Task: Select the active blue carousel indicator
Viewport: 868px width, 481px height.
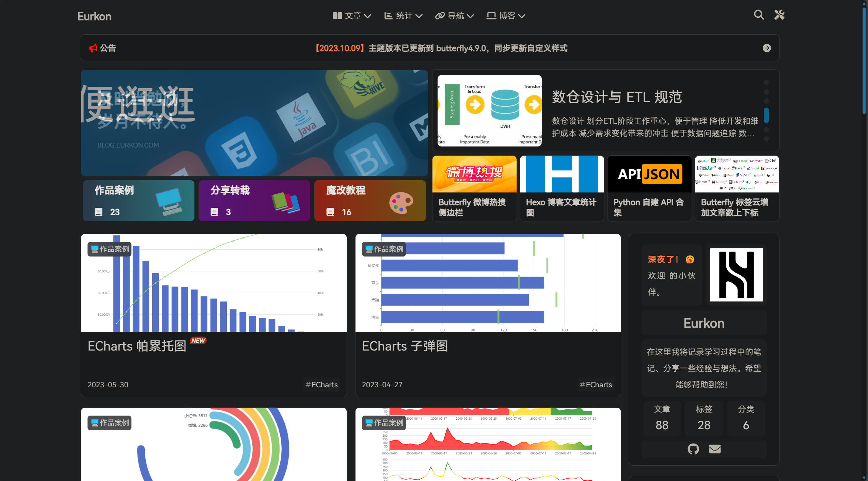Action: tap(766, 115)
